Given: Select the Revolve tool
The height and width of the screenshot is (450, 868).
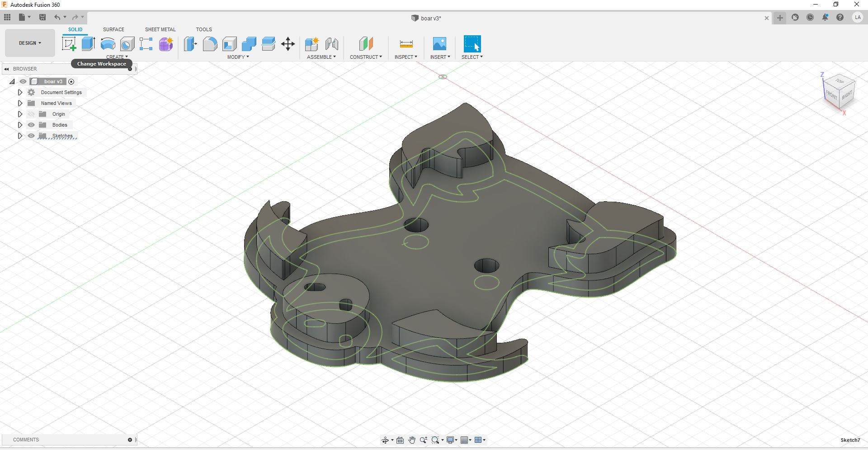Looking at the screenshot, I should point(108,44).
